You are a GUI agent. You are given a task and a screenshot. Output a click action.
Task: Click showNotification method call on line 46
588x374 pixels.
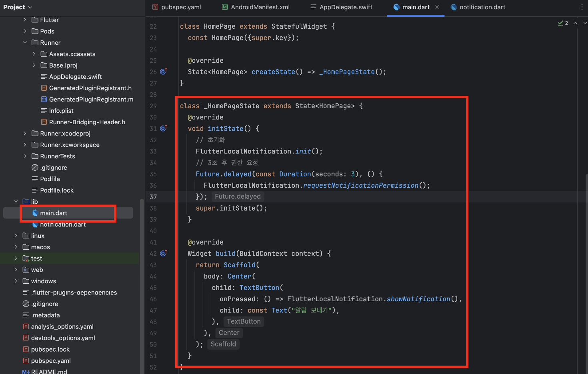point(418,299)
